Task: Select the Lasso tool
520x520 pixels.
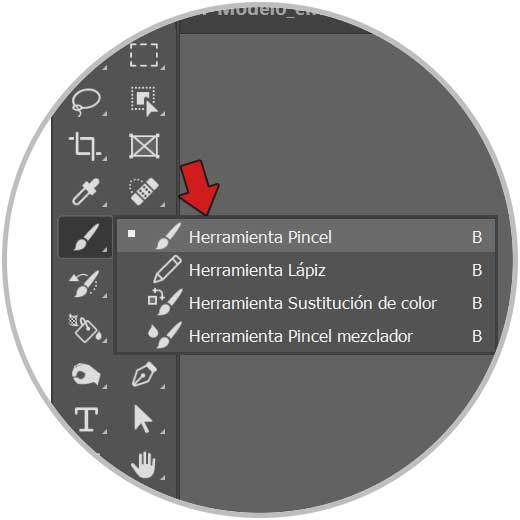Action: point(86,102)
